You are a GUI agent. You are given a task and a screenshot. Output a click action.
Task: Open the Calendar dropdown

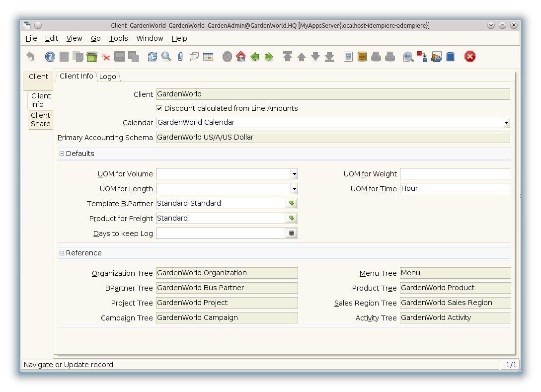[x=506, y=122]
